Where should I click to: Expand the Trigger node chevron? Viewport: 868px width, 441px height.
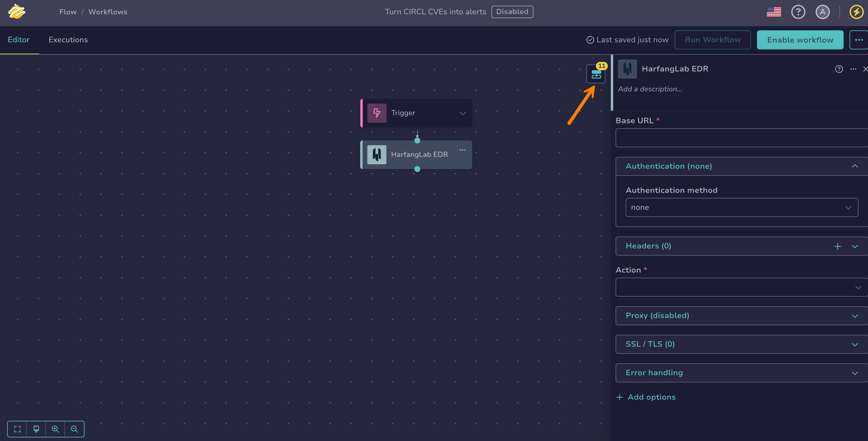coord(463,113)
